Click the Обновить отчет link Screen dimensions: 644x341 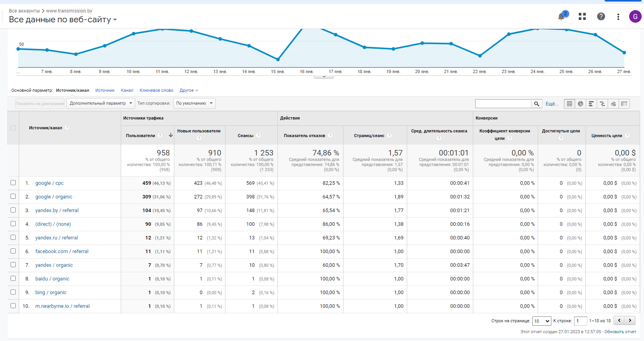pyautogui.click(x=620, y=332)
